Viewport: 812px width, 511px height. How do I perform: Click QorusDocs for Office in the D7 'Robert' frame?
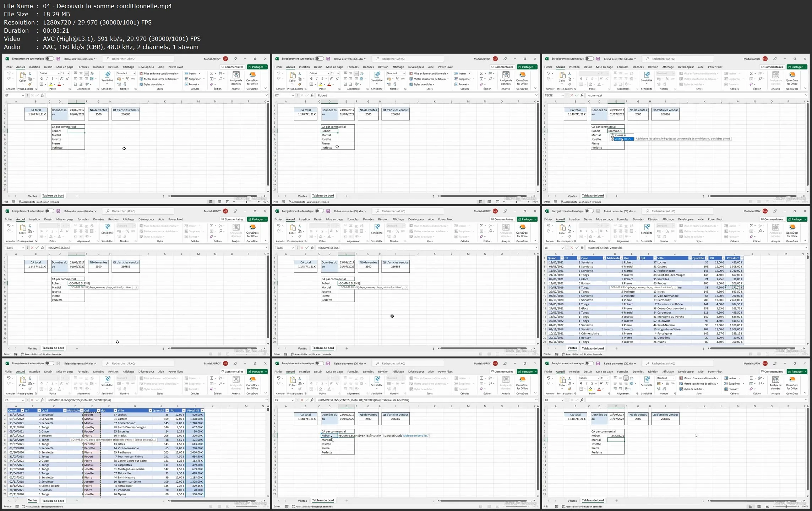pos(522,78)
